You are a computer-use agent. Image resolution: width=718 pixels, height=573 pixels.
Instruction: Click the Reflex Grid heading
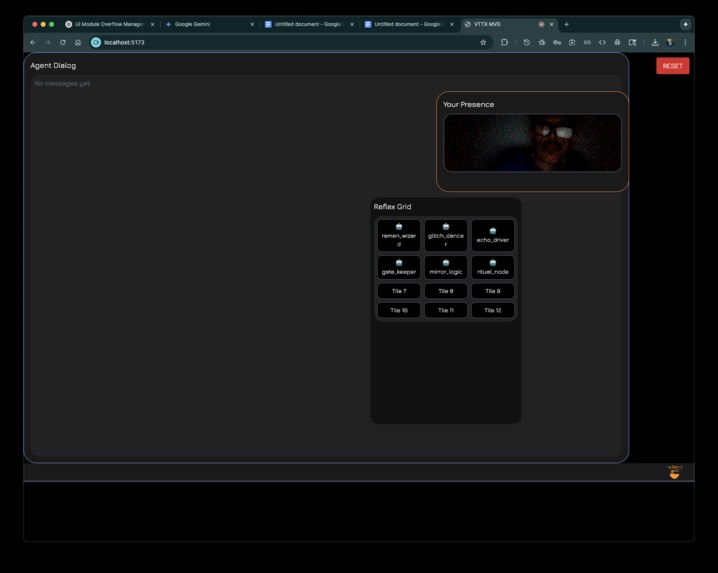[x=392, y=207]
